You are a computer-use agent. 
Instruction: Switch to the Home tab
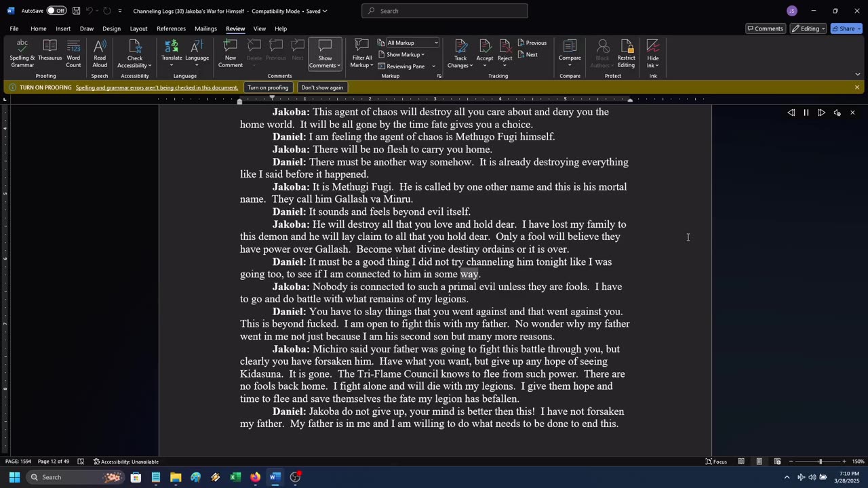pyautogui.click(x=38, y=28)
